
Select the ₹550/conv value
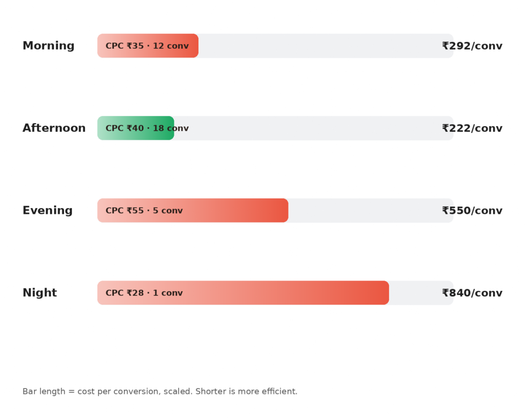point(472,211)
